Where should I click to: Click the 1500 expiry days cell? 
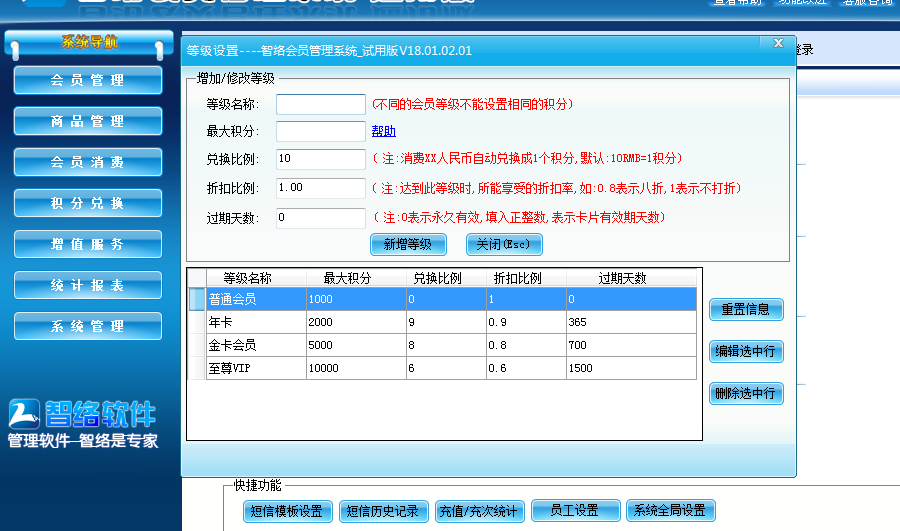pos(631,368)
